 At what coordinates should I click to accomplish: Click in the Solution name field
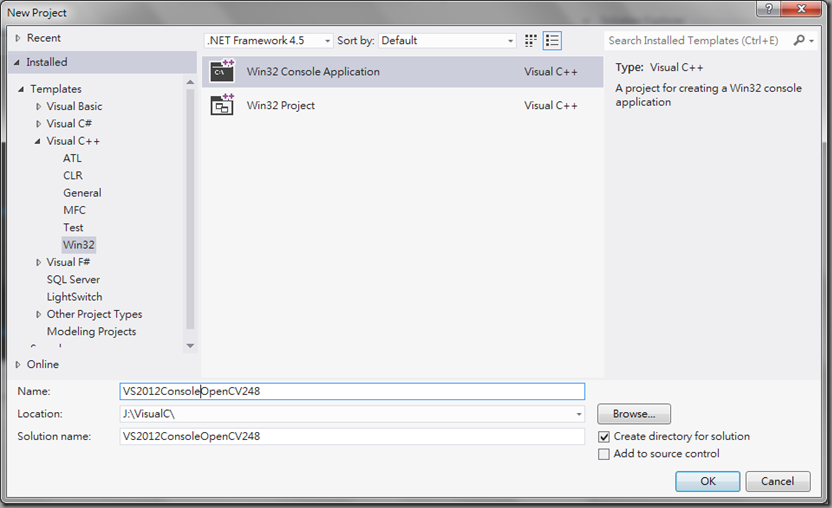click(x=352, y=436)
